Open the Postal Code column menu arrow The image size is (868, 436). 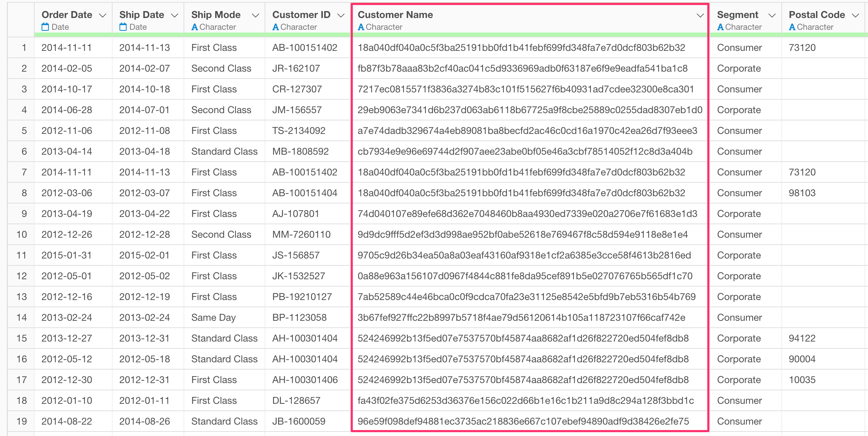click(856, 15)
